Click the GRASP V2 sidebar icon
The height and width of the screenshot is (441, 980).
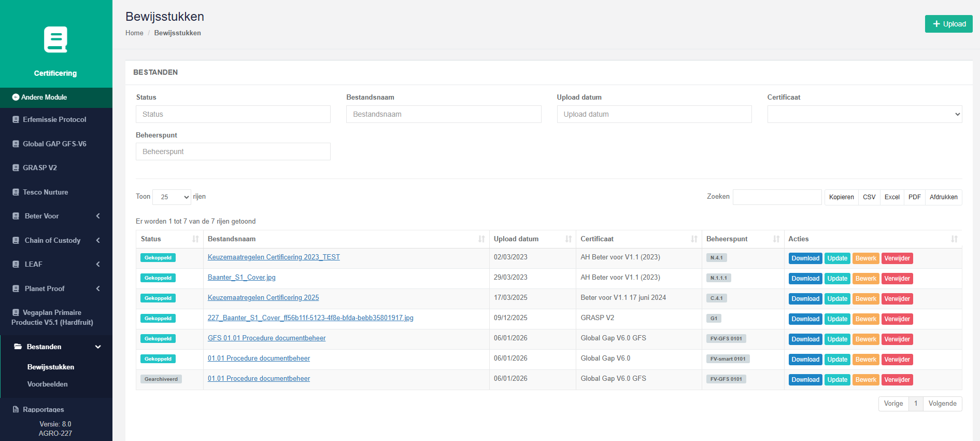pos(16,168)
